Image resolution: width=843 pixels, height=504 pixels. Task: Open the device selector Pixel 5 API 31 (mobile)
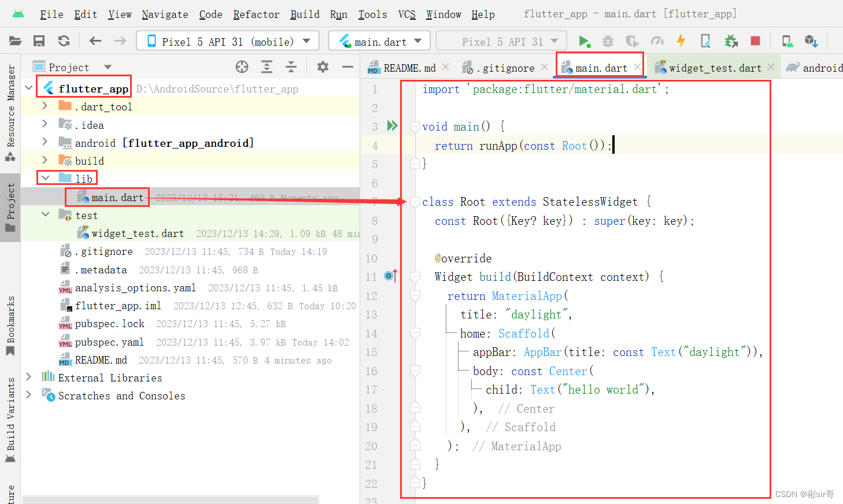[228, 41]
